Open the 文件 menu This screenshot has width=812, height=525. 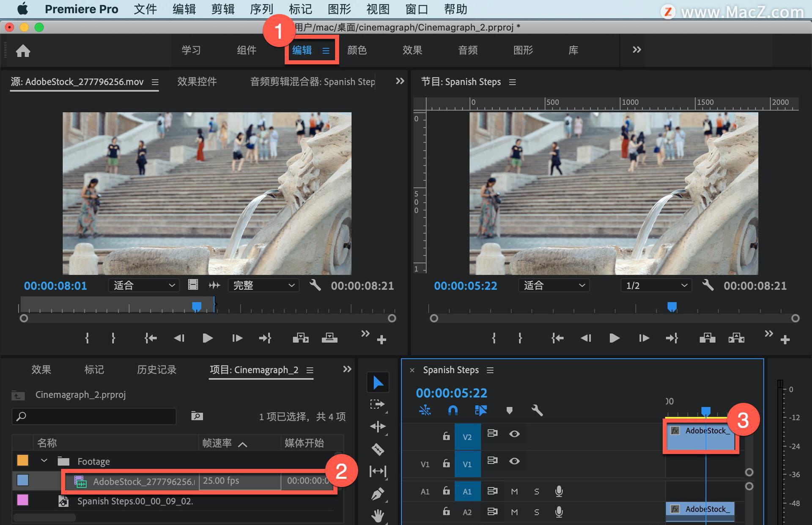coord(145,9)
